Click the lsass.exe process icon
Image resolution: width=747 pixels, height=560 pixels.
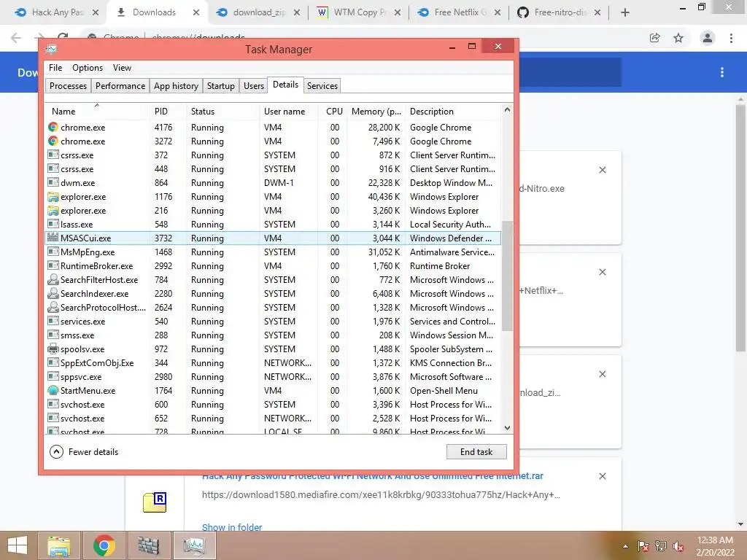pyautogui.click(x=53, y=225)
